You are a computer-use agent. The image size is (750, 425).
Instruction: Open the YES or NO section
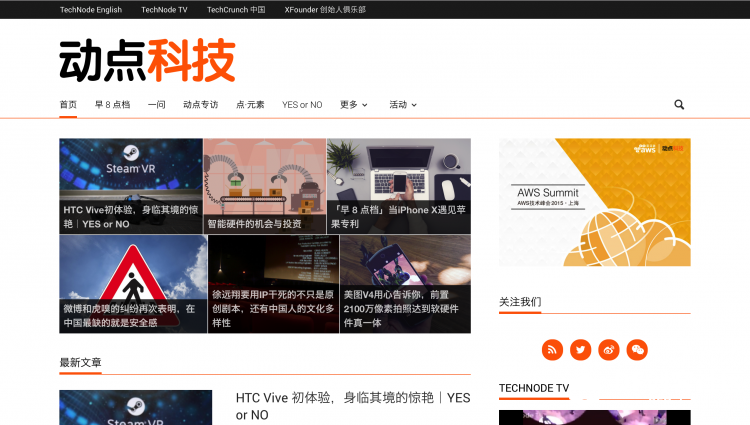click(302, 105)
